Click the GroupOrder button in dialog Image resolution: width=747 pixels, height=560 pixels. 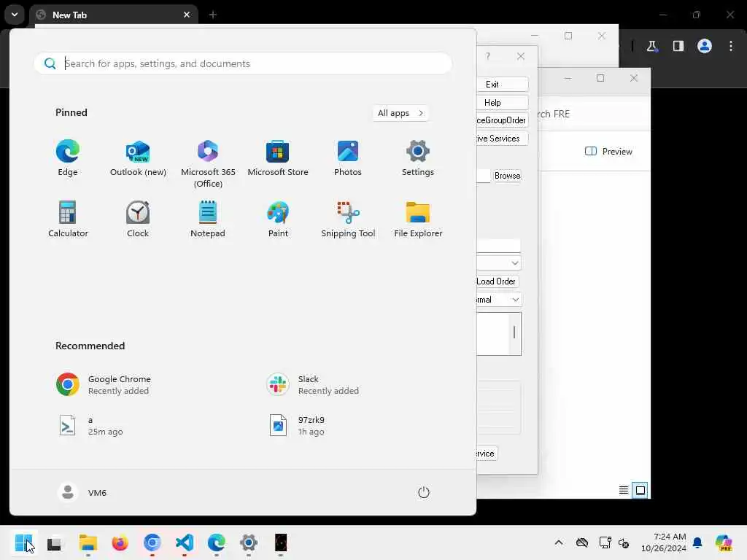(x=502, y=120)
